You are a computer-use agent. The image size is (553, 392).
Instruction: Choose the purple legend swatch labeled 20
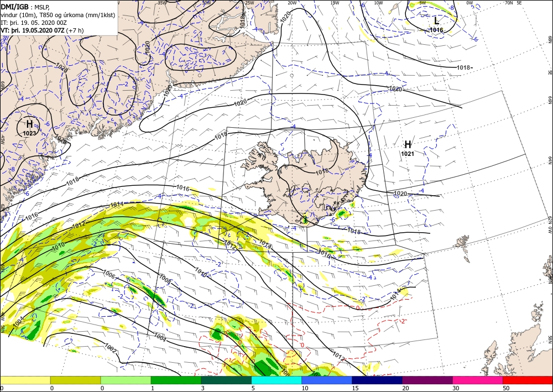[427, 380]
